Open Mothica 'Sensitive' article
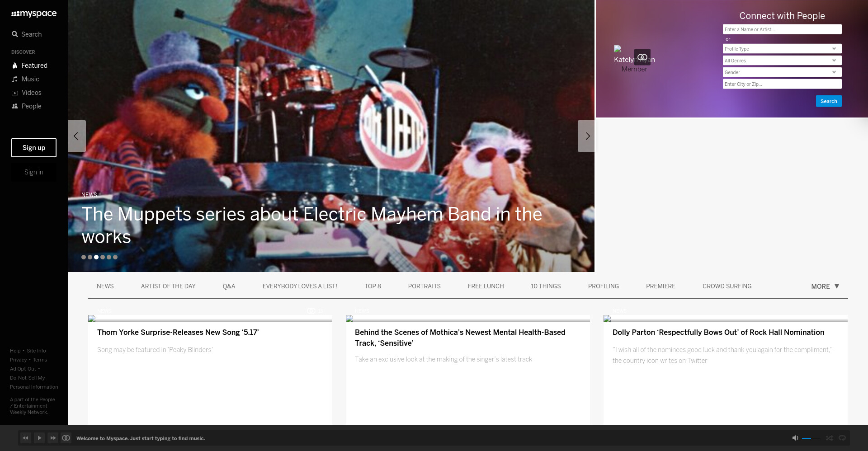 click(460, 338)
